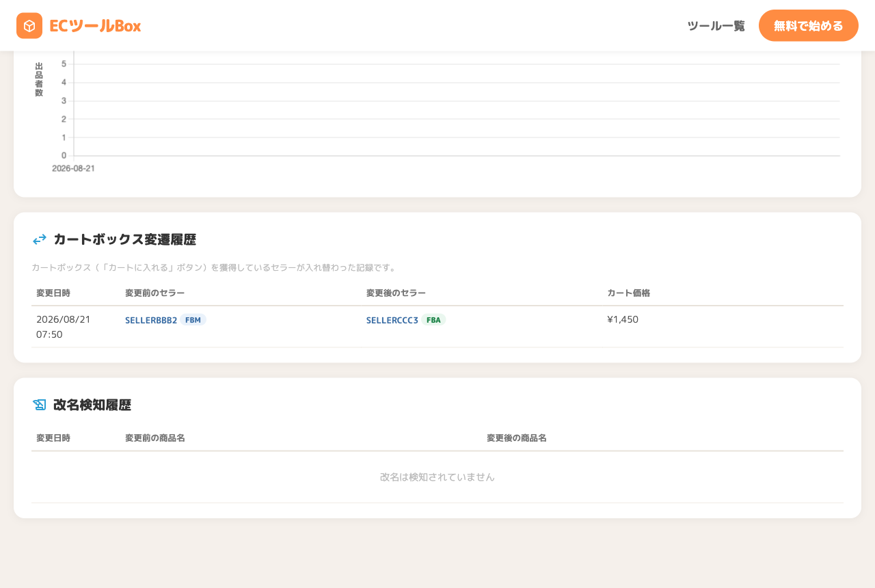875x588 pixels.
Task: Click the カートボックス変遷履歴 section heading
Action: pyautogui.click(x=124, y=239)
